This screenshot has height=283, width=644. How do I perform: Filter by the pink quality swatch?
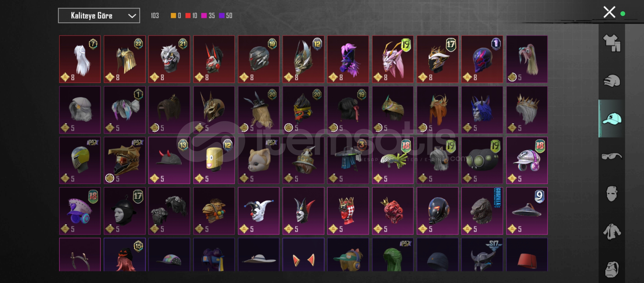(x=204, y=16)
